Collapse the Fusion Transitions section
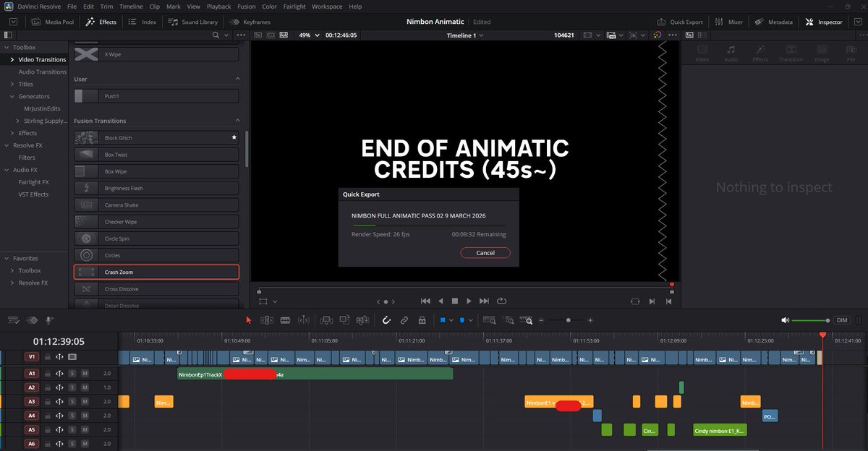Viewport: 868px width, 451px height. (238, 121)
